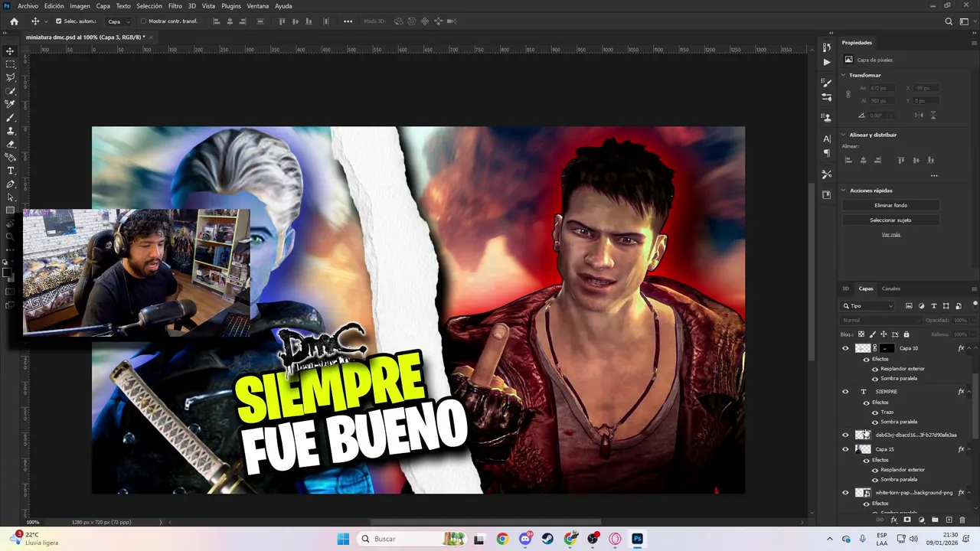Open the Ventana menu
Image resolution: width=980 pixels, height=551 pixels.
258,6
